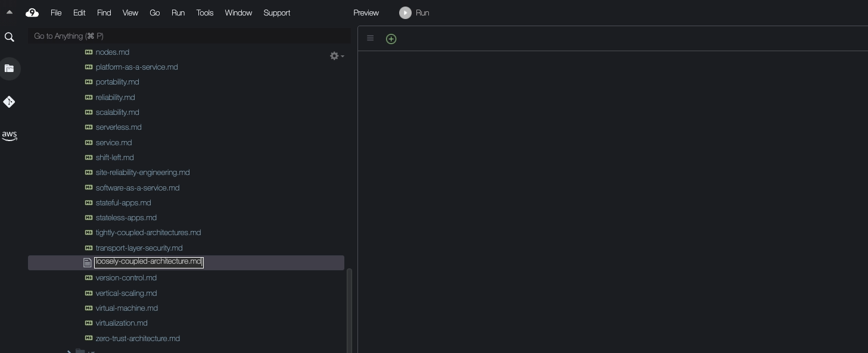This screenshot has width=868, height=353.
Task: Click the green new tab plus icon
Action: [391, 39]
